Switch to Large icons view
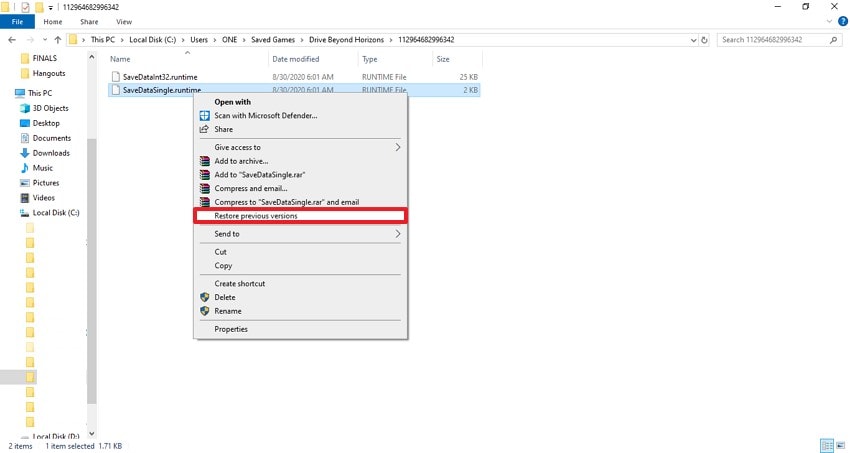 click(x=841, y=446)
